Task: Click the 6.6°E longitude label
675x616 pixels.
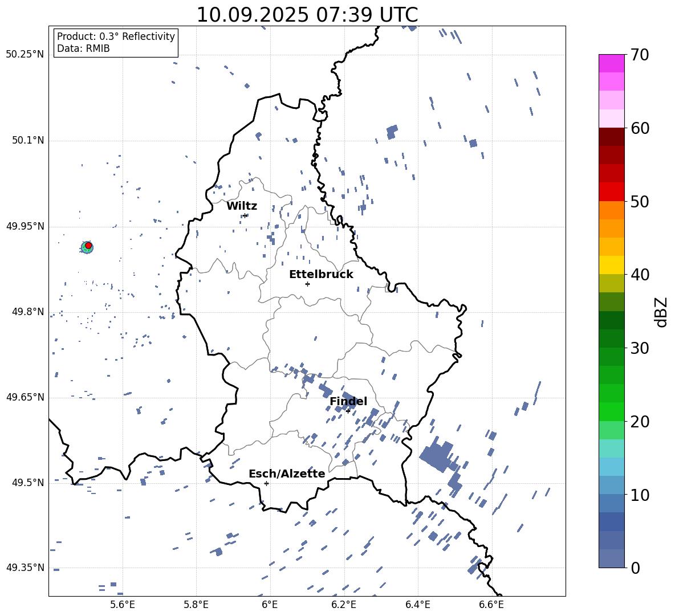Action: (491, 605)
